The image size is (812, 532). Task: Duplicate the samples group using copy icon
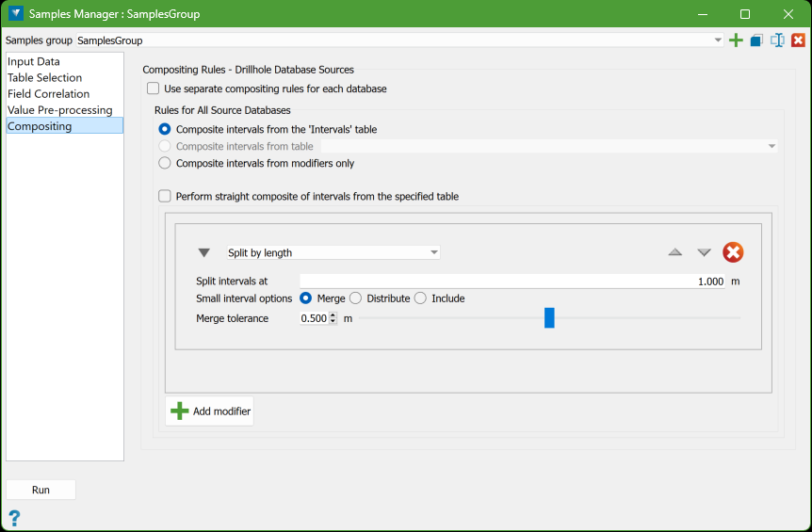pyautogui.click(x=756, y=40)
